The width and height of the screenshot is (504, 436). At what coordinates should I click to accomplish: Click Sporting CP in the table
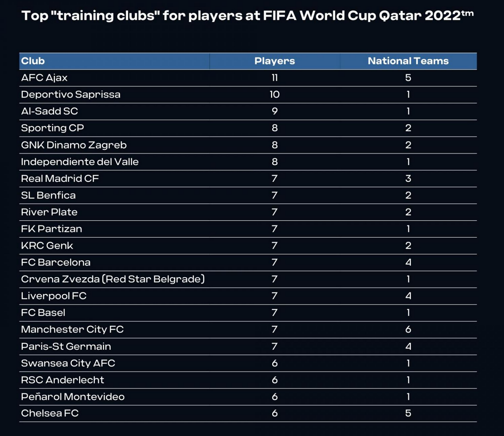(52, 128)
